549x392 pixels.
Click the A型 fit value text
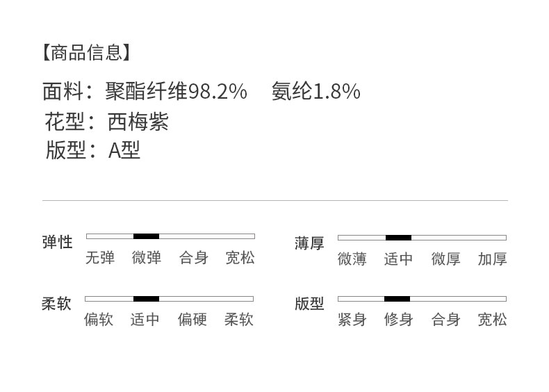[x=124, y=150]
